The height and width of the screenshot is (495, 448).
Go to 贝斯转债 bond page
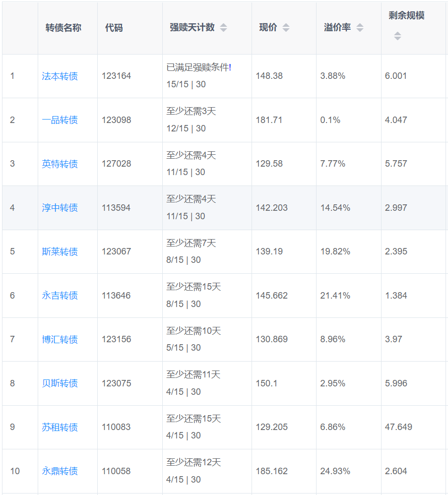60,383
